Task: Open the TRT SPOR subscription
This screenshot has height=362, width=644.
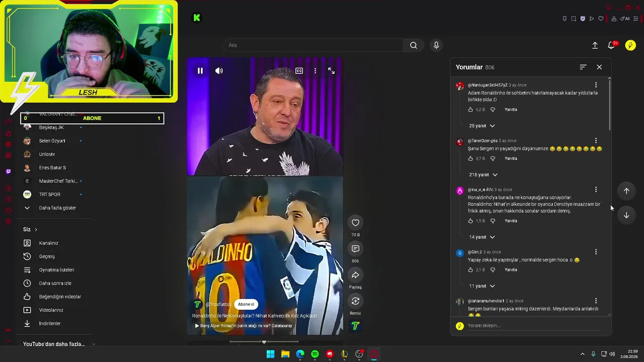Action: [49, 195]
